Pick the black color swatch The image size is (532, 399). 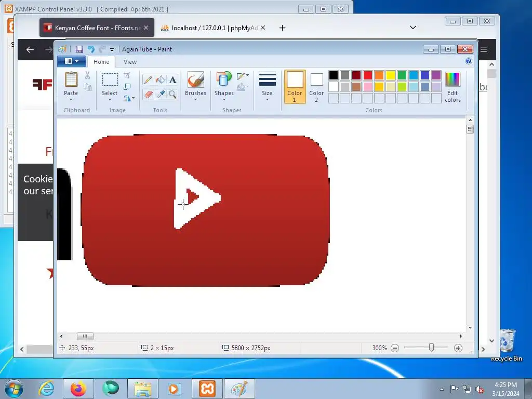click(x=334, y=75)
